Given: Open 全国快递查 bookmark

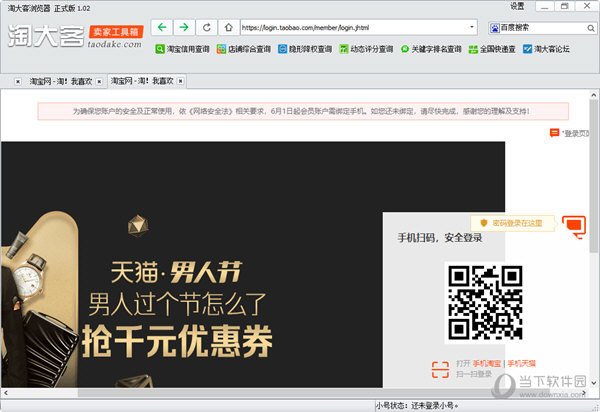Looking at the screenshot, I should coord(492,49).
